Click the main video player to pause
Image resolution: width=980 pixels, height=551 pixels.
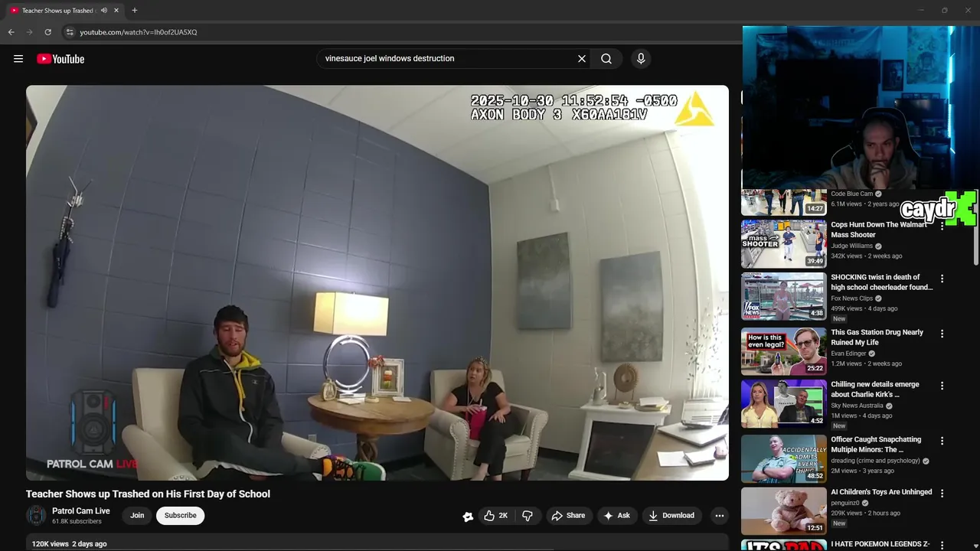(377, 283)
